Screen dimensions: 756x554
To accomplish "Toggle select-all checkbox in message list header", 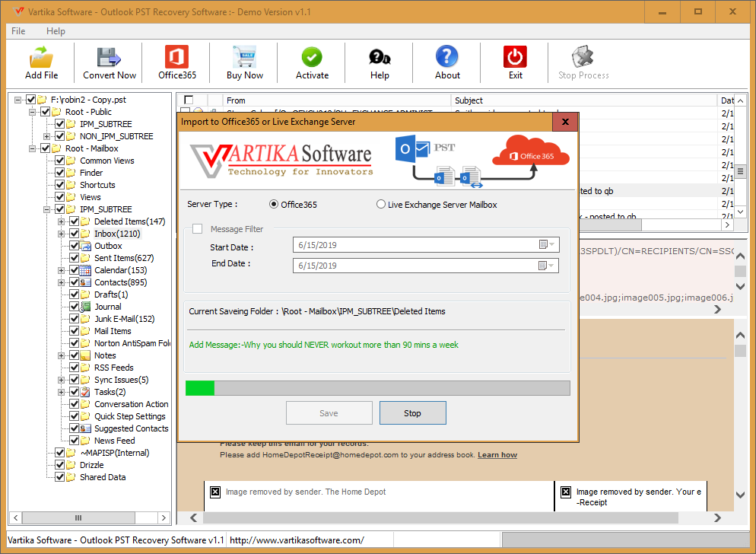I will (189, 100).
